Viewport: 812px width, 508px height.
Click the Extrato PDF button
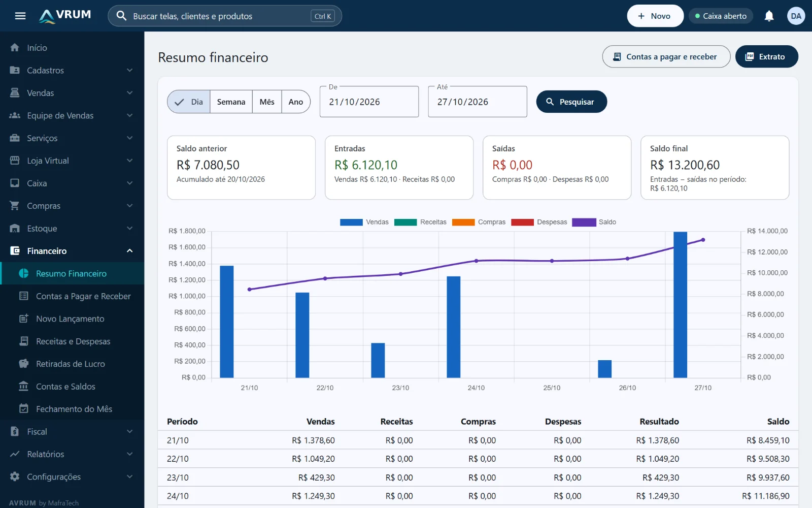[x=766, y=56]
